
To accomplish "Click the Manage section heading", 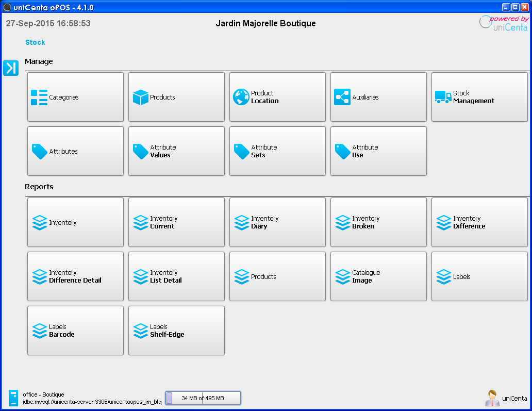I will pos(39,61).
